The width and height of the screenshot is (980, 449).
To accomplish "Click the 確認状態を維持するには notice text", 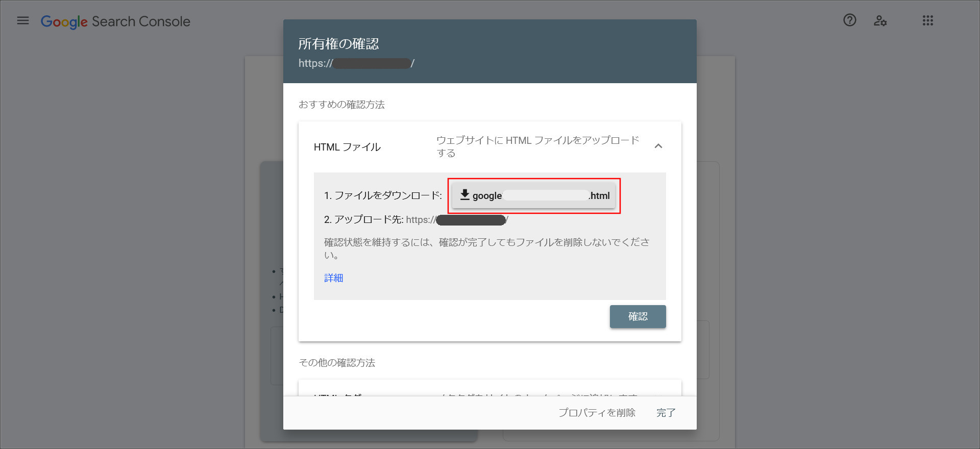I will pyautogui.click(x=487, y=248).
